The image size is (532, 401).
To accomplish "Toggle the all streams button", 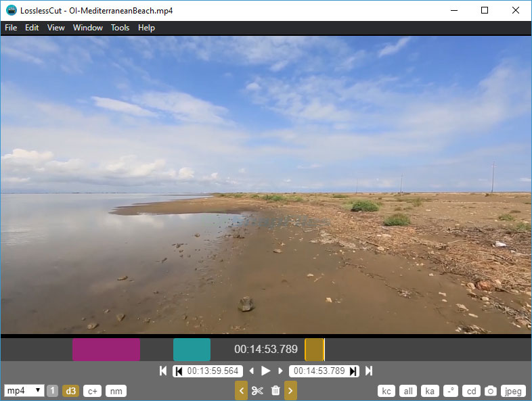I will 408,391.
